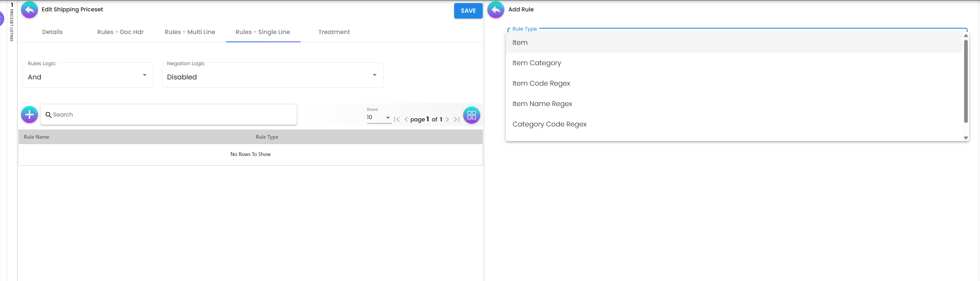Screen dimensions: 980x281
Task: Click back arrow beside Add Rule
Action: [496, 10]
